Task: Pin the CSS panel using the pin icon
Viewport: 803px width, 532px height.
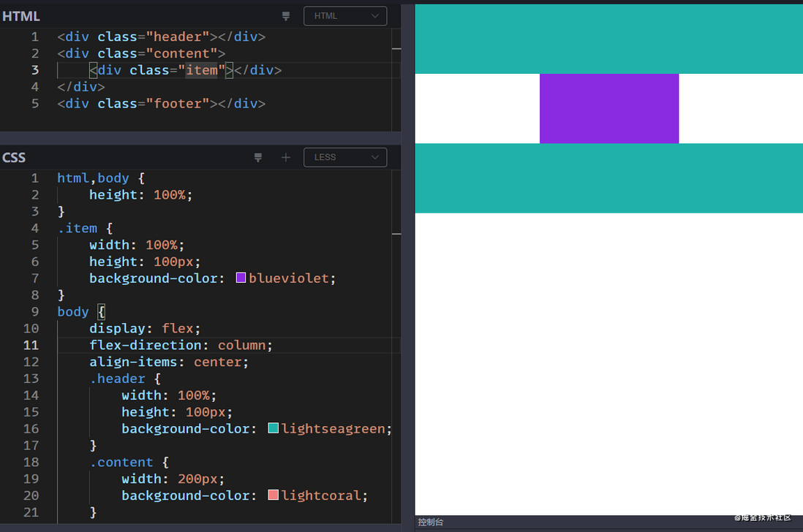Action: pos(258,158)
